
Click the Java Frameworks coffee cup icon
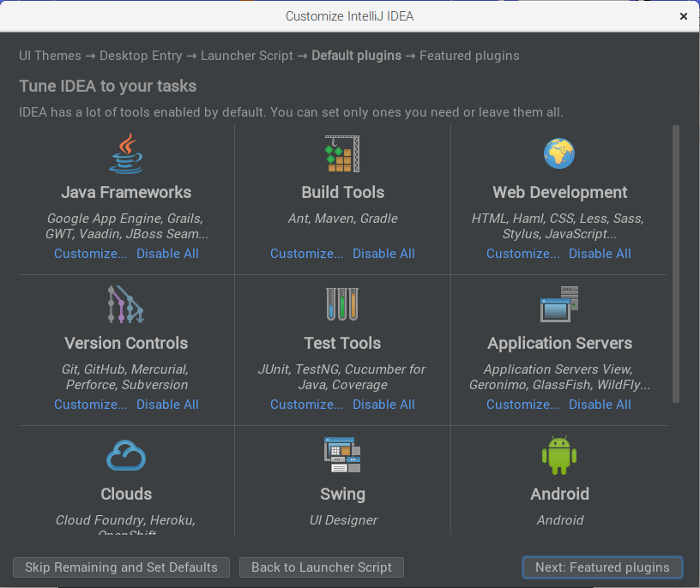click(126, 153)
